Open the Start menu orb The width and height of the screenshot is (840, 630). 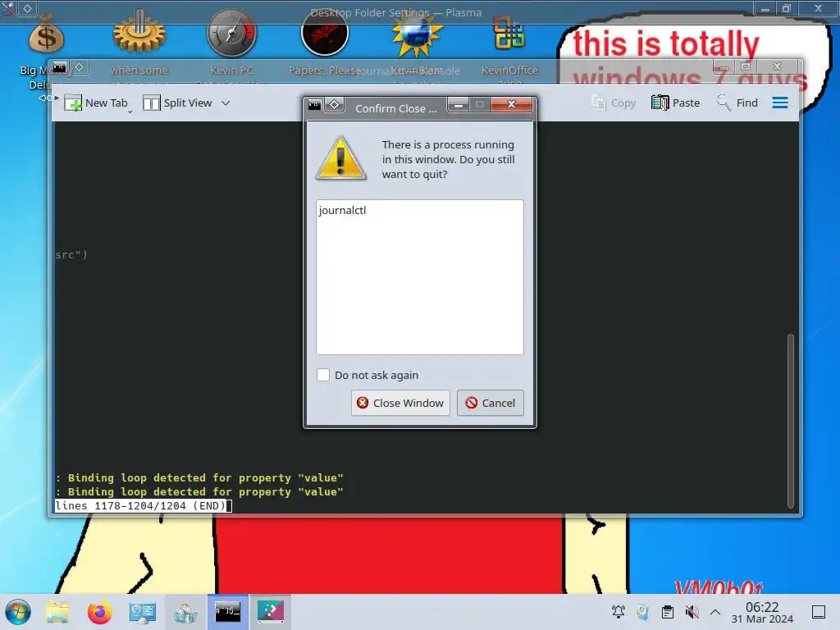(x=18, y=612)
